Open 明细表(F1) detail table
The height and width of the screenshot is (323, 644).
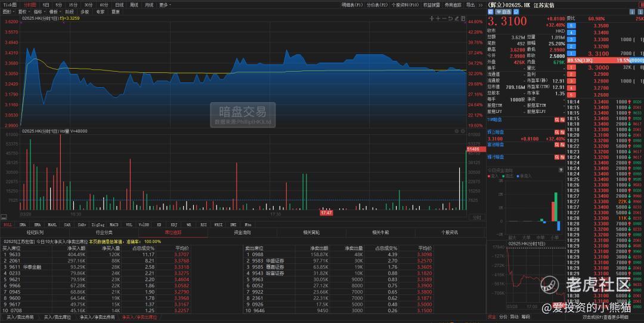point(352,5)
